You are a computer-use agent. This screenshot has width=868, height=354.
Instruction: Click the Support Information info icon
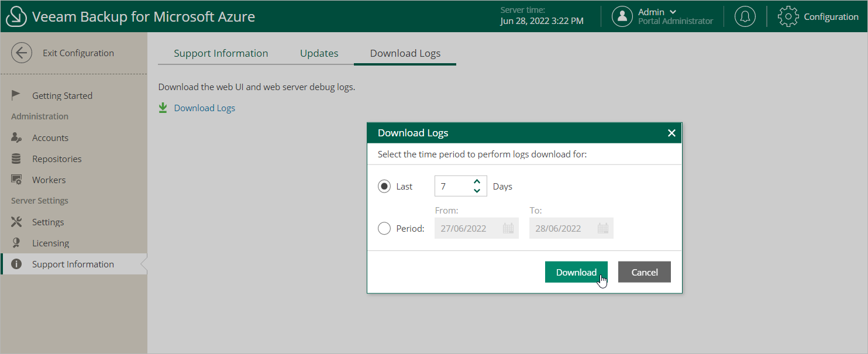click(x=16, y=264)
